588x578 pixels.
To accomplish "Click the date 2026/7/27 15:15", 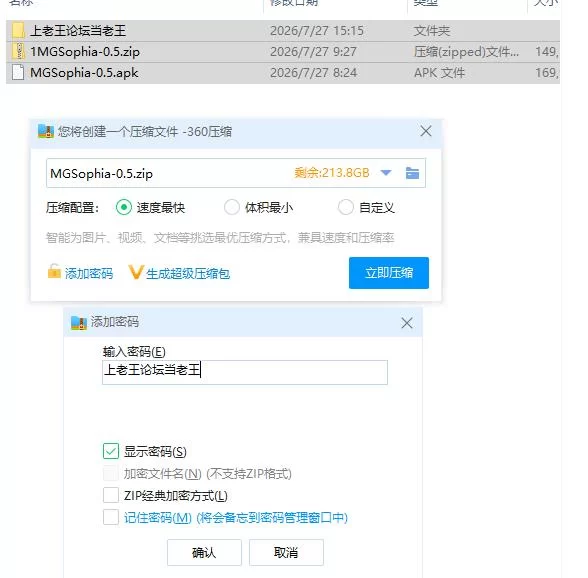I will point(317,31).
